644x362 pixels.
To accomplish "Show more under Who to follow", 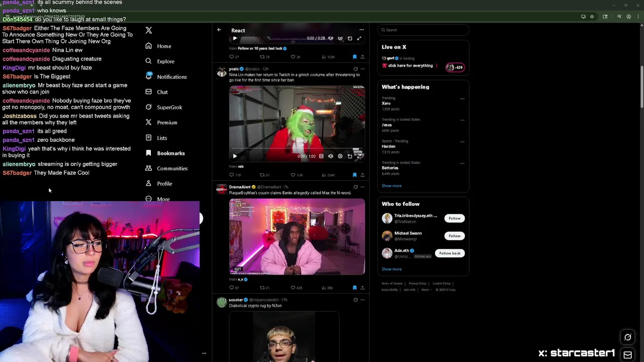I will pos(391,269).
